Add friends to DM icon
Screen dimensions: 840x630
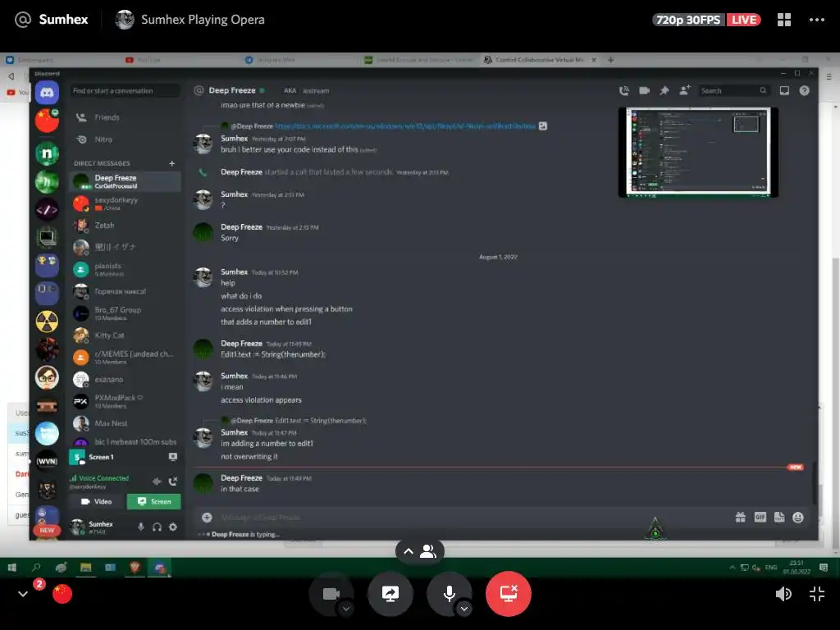click(685, 90)
